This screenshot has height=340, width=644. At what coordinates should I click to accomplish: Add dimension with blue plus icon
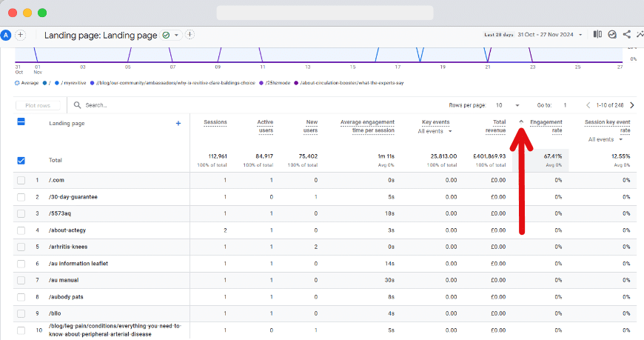click(178, 124)
